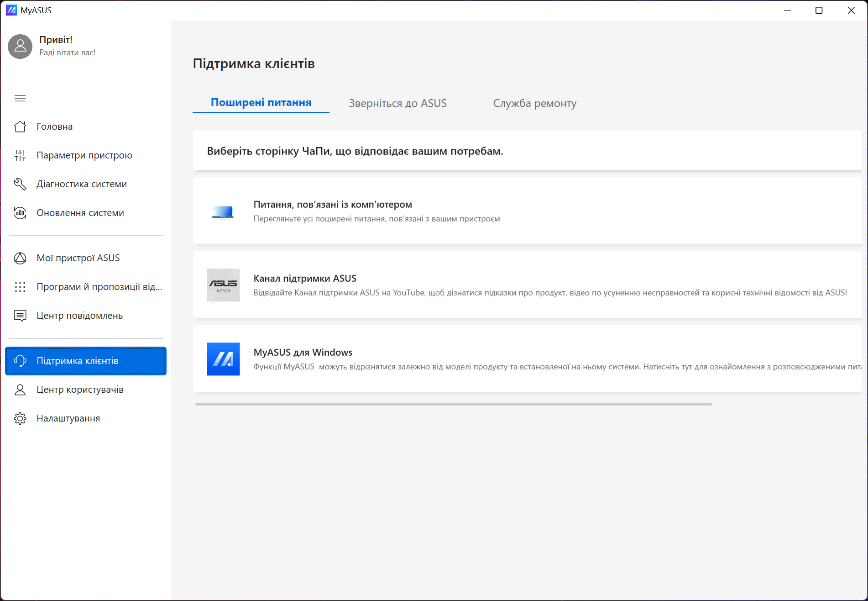Click the Головна home icon
This screenshot has height=601, width=868.
[x=20, y=127]
